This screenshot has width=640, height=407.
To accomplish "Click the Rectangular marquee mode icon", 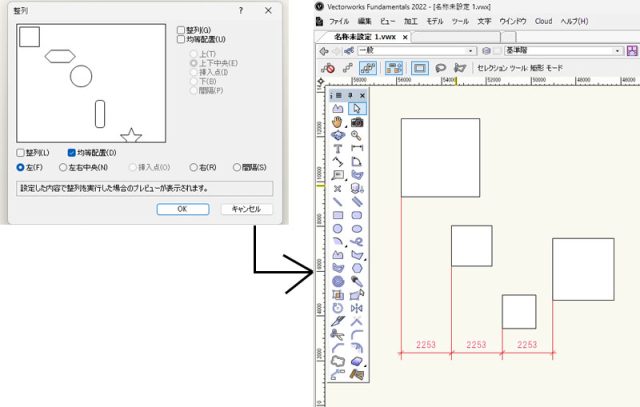I will click(x=420, y=68).
